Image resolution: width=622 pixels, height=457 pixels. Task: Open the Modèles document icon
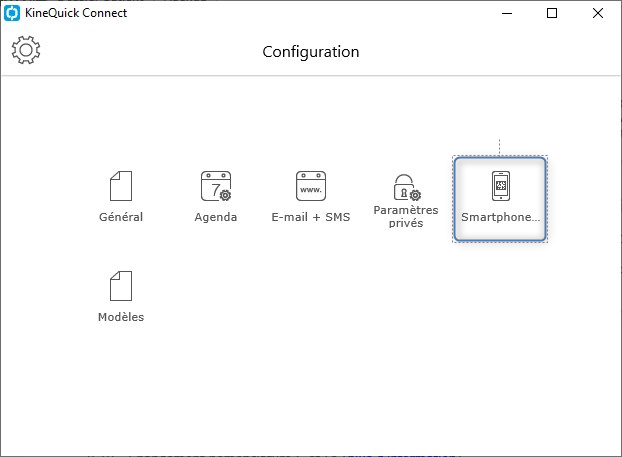pos(121,286)
